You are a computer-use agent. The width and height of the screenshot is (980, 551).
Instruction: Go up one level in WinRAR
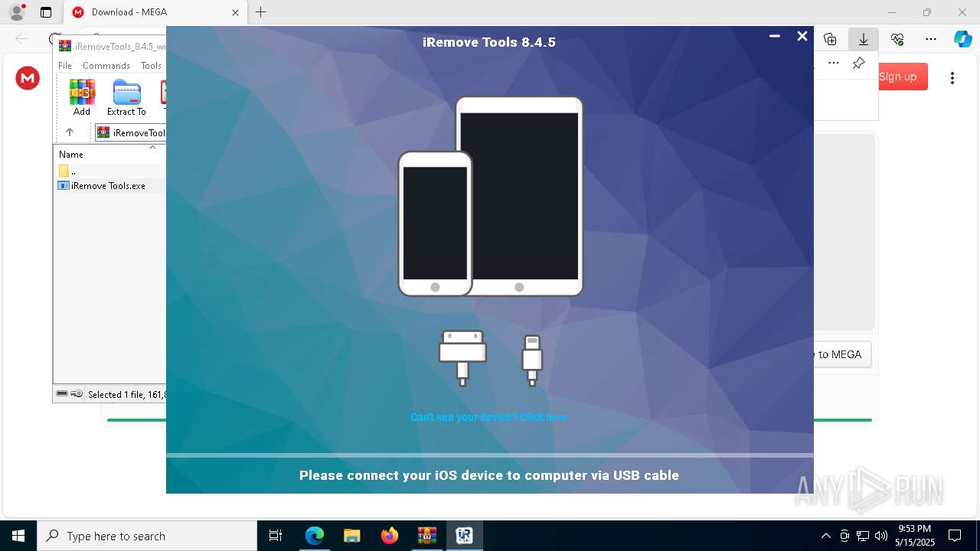(x=70, y=132)
